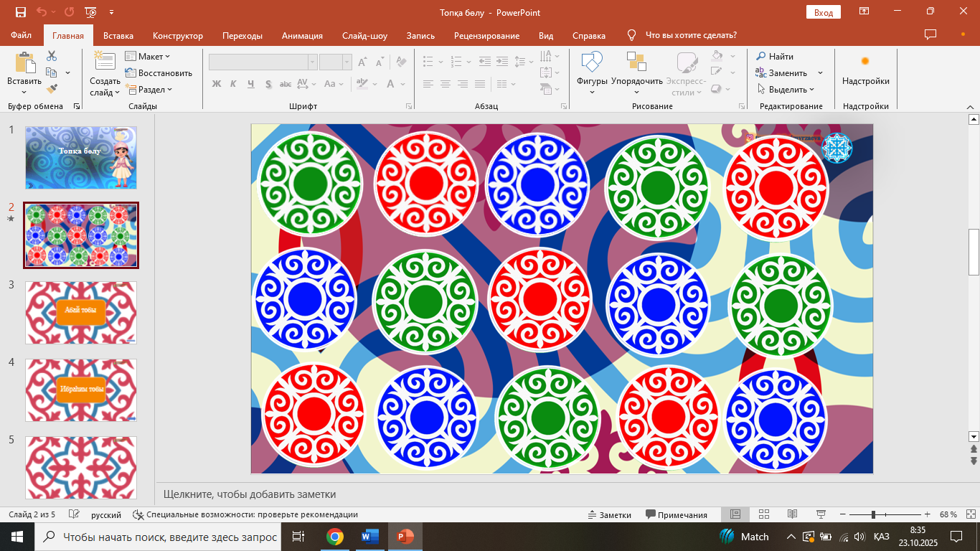
Task: Switch to Normal view in status bar
Action: (735, 514)
